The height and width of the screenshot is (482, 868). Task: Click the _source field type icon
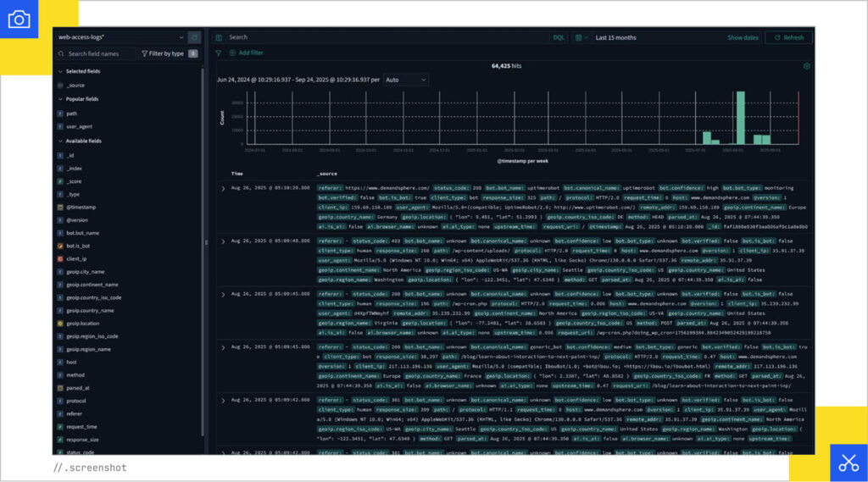click(60, 86)
